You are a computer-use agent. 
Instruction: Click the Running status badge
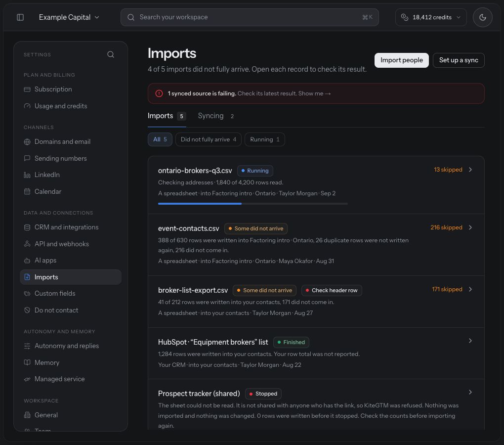click(255, 171)
